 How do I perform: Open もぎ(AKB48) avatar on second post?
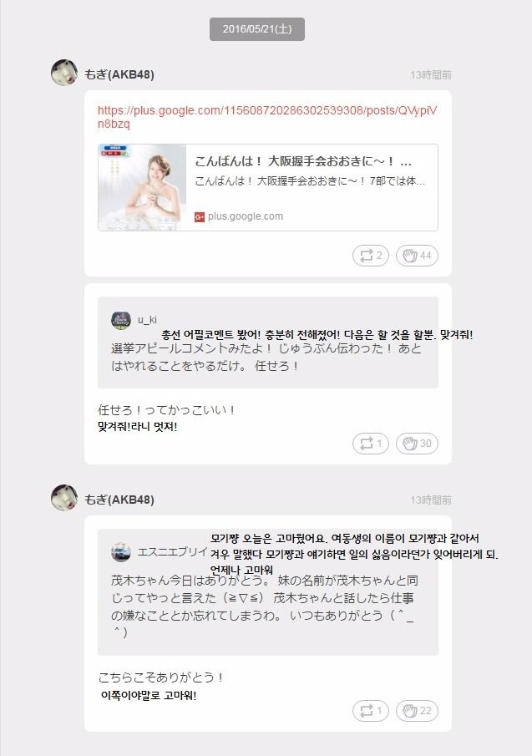click(x=64, y=498)
